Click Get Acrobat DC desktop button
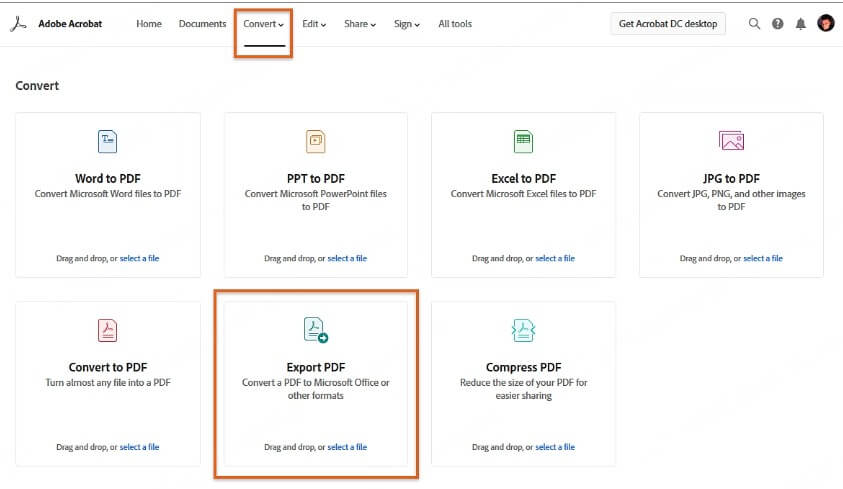 click(668, 24)
